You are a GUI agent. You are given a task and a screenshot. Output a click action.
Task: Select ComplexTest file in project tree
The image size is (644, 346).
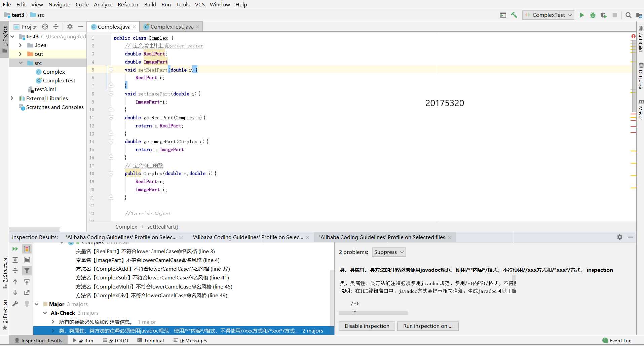coord(59,80)
